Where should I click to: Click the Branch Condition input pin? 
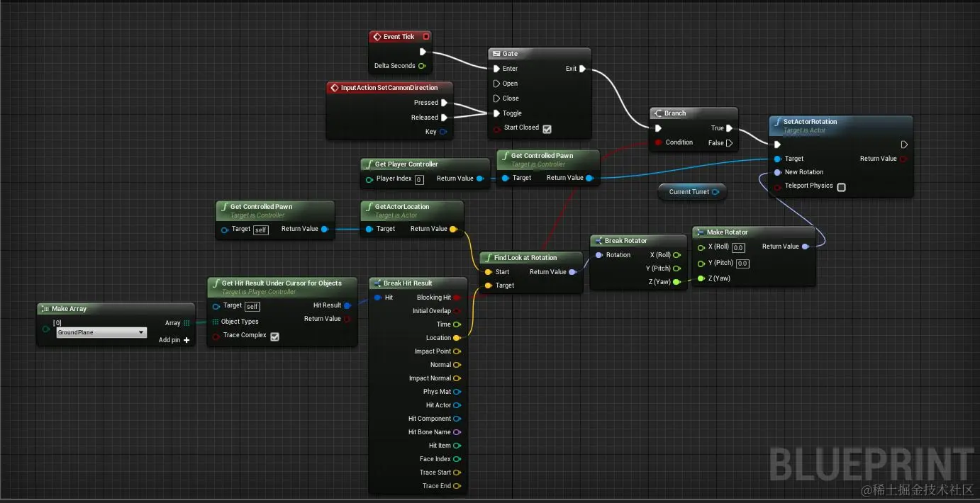pyautogui.click(x=657, y=142)
